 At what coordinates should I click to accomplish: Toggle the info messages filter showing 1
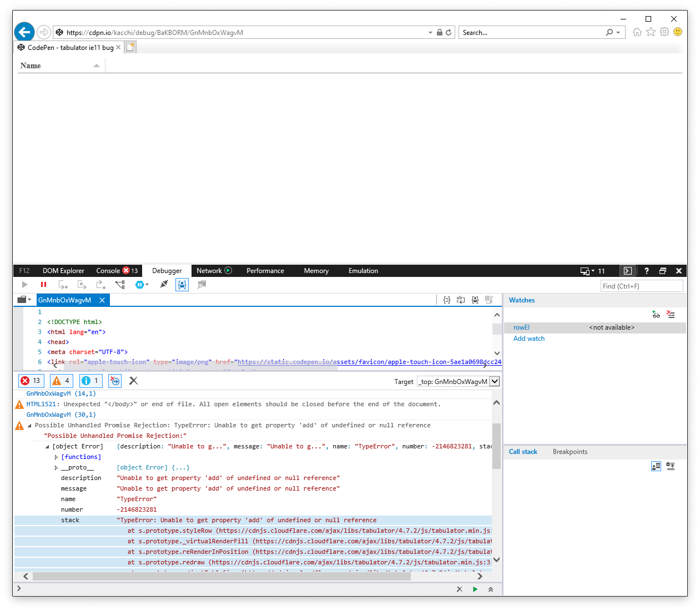90,381
